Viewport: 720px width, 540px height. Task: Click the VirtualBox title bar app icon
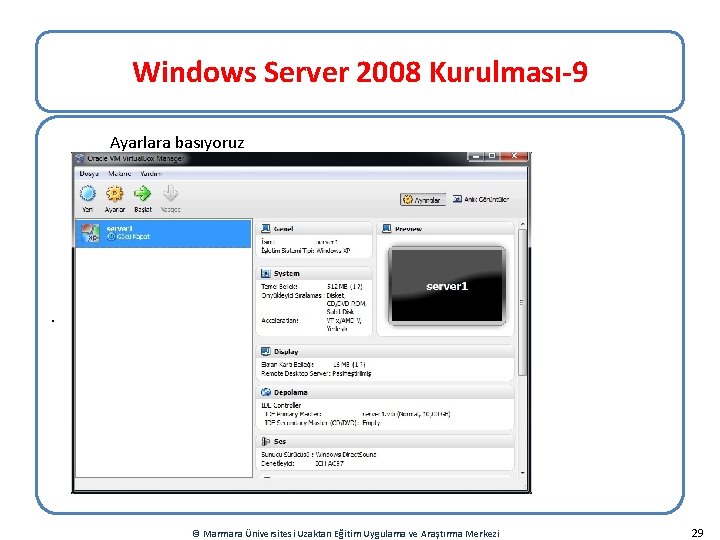(x=80, y=158)
